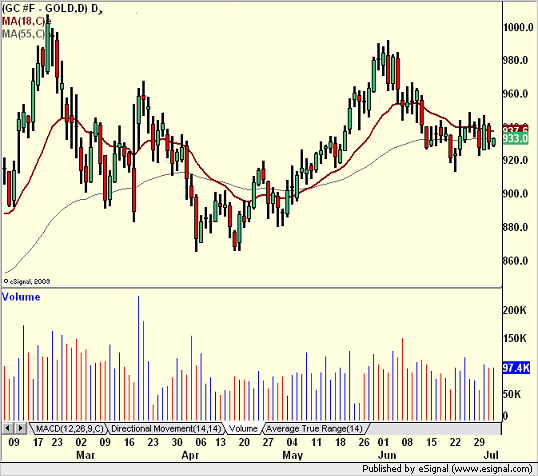This screenshot has width=538, height=476.
Task: Click the May month label on time axis
Action: [293, 455]
